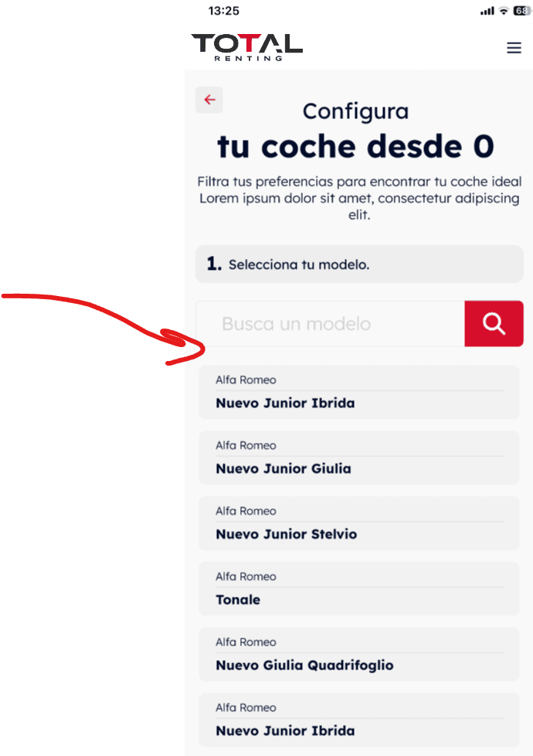This screenshot has width=533, height=756.
Task: Open the hamburger menu
Action: pyautogui.click(x=514, y=48)
